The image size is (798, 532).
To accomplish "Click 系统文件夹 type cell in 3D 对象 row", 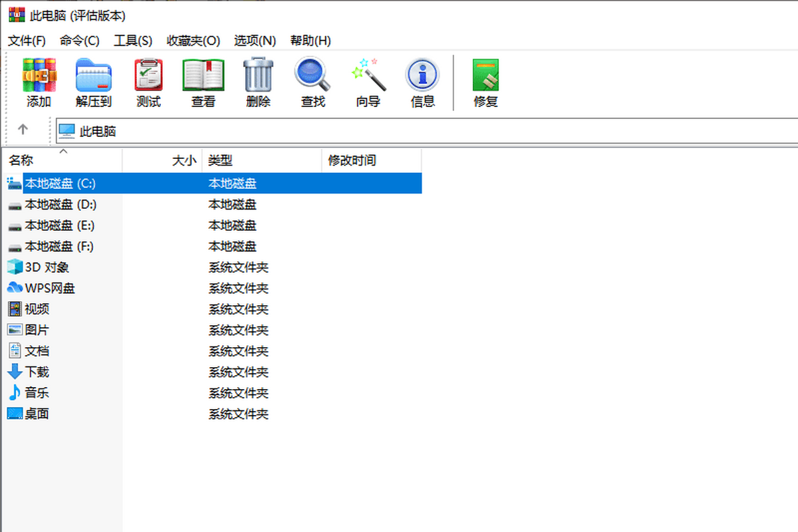I will (x=239, y=267).
